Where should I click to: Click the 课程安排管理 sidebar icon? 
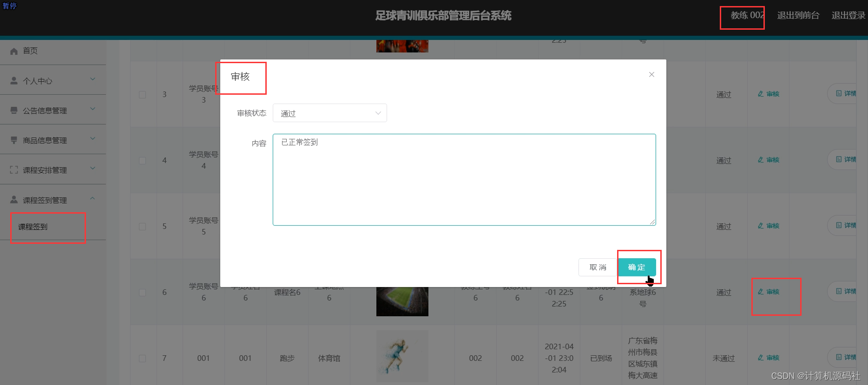pos(14,170)
